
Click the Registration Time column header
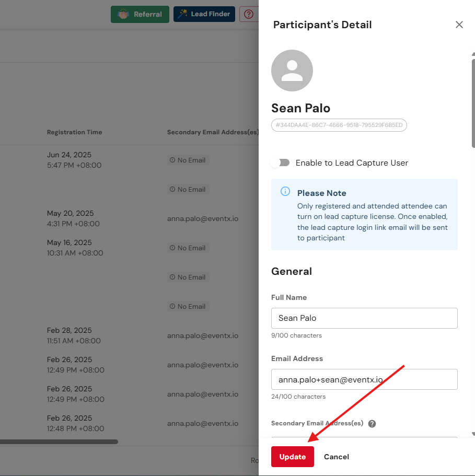tap(74, 132)
